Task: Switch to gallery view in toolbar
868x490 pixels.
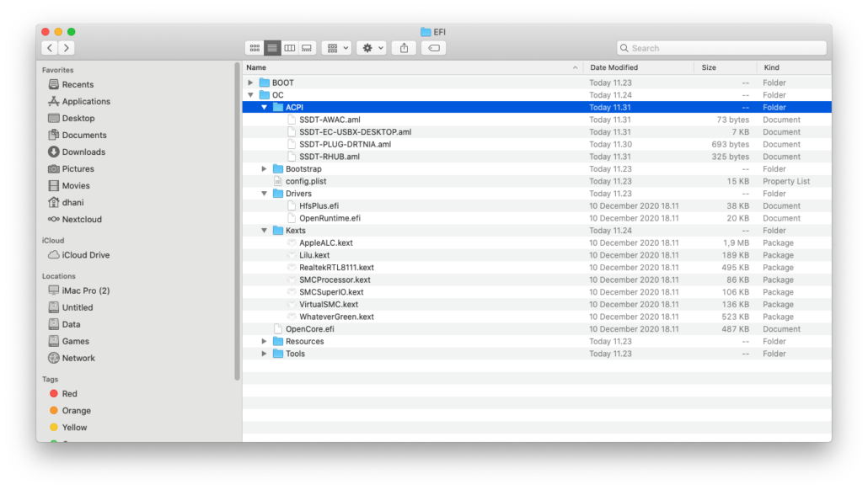Action: click(307, 48)
